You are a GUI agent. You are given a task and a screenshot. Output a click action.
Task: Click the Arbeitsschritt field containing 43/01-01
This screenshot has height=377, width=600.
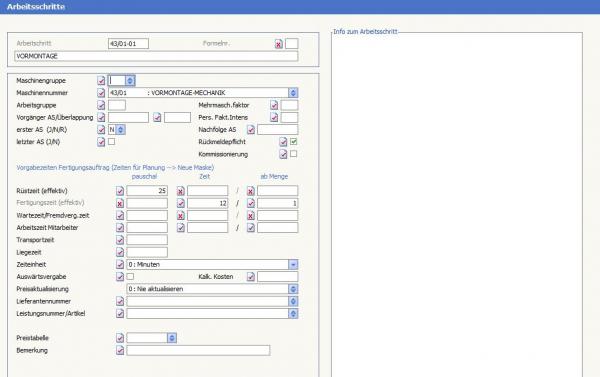click(128, 44)
